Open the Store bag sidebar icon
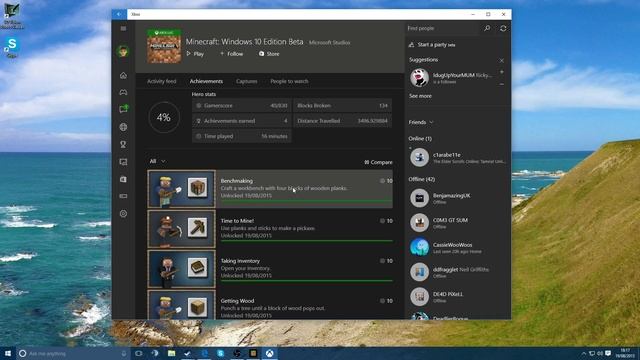640x360 pixels. click(x=123, y=179)
